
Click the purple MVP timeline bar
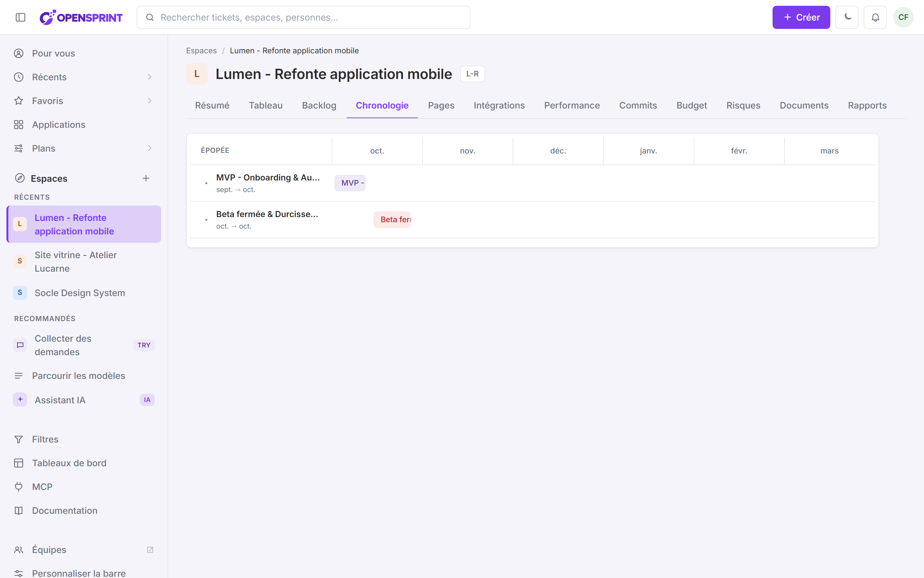[x=350, y=183]
